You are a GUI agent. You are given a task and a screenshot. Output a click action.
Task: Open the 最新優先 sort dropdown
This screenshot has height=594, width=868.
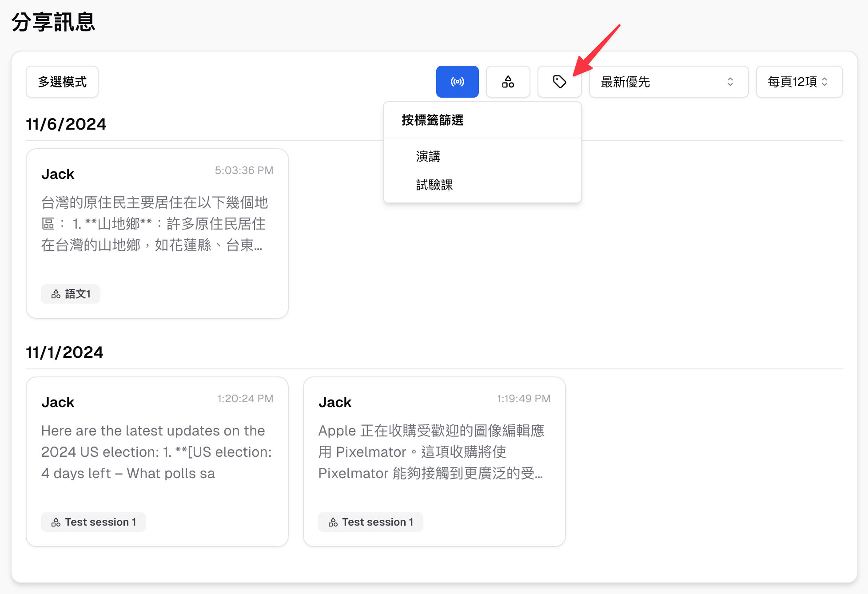tap(669, 82)
